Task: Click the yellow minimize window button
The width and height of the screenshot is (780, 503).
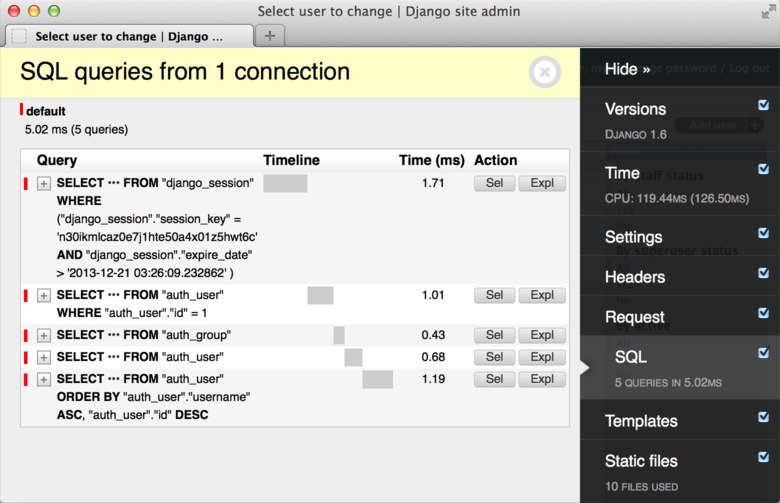Action: click(x=34, y=11)
